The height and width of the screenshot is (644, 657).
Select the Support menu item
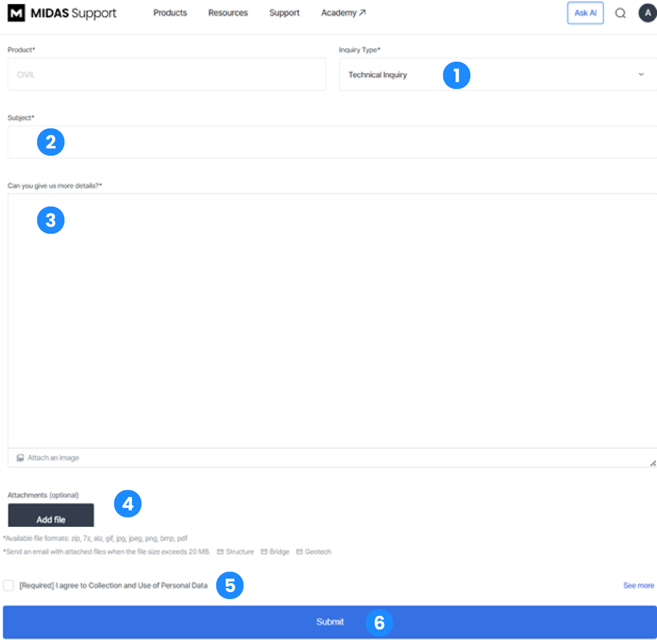coord(284,13)
